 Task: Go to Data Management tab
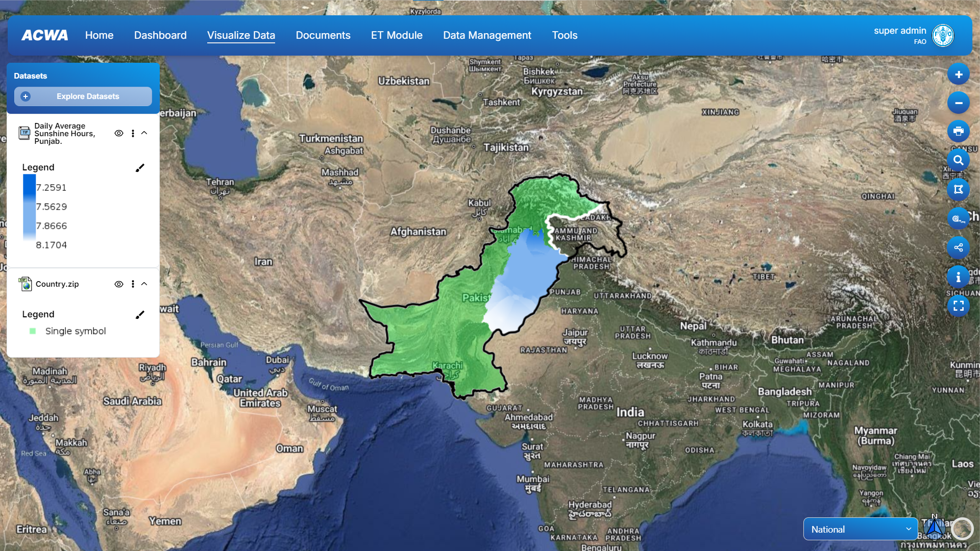tap(486, 35)
